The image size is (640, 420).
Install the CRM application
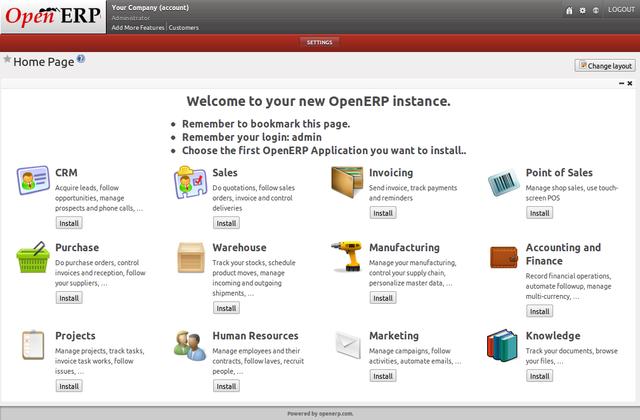(x=69, y=223)
